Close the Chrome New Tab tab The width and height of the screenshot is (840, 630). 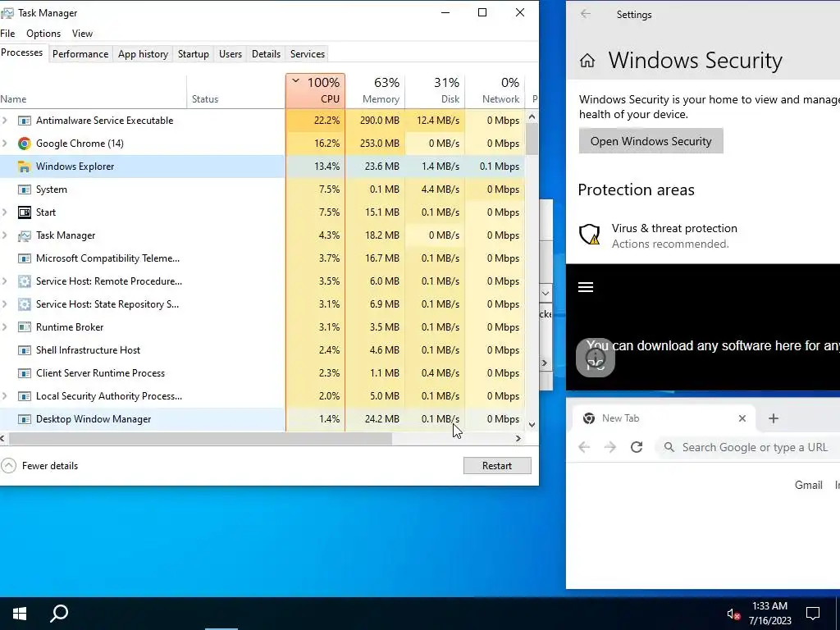[x=742, y=418]
